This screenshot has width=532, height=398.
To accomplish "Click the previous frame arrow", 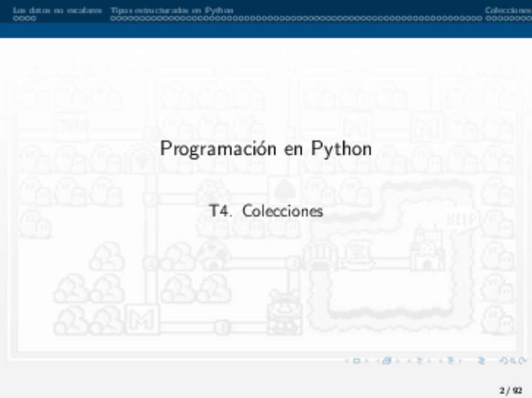I will pos(378,360).
